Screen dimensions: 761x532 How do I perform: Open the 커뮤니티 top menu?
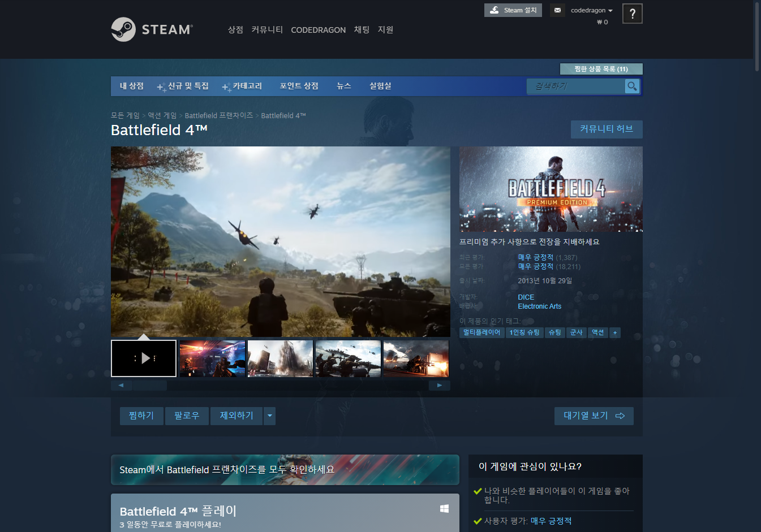coord(267,29)
